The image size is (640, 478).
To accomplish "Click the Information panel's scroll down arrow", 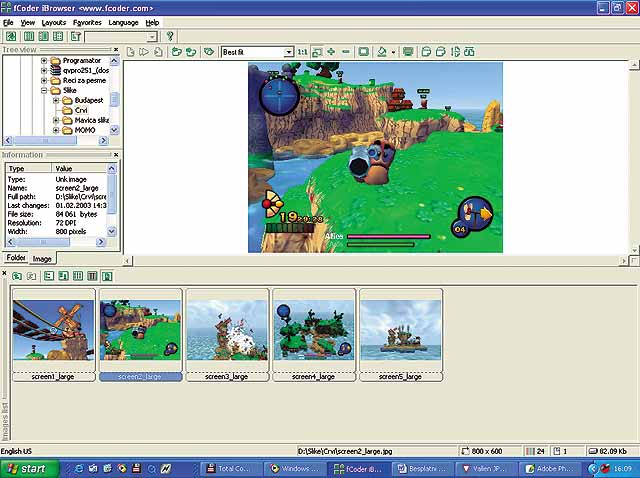I will point(112,231).
